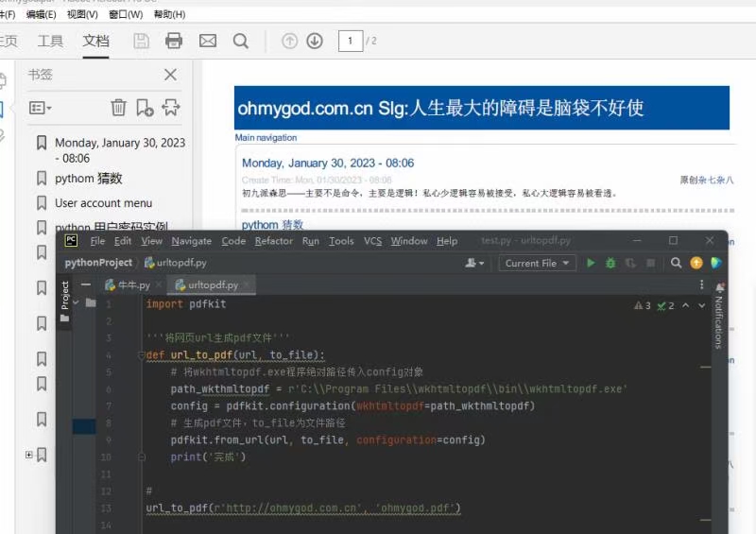Jump to previous highlighted error up chevron
The height and width of the screenshot is (534, 756).
click(x=686, y=305)
